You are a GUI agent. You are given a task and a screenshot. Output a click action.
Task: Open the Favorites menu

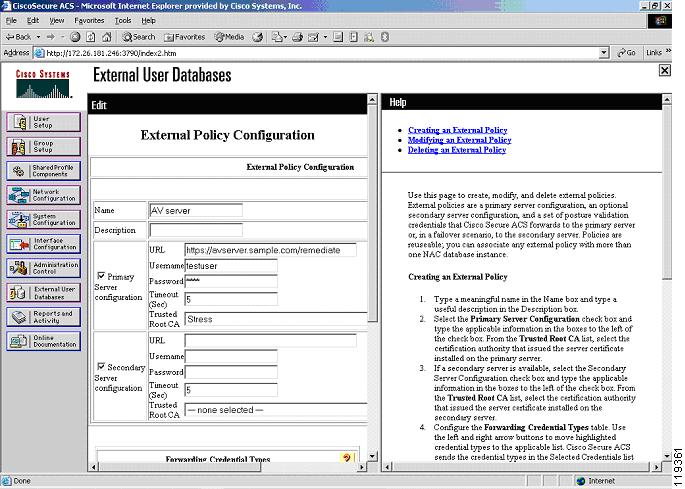pos(89,21)
